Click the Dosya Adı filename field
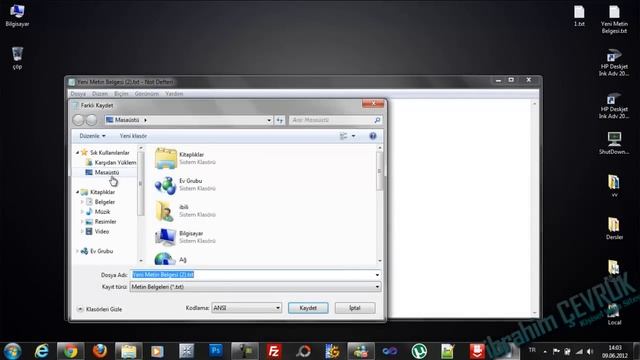Viewport: 640px width, 360px height. [x=256, y=275]
